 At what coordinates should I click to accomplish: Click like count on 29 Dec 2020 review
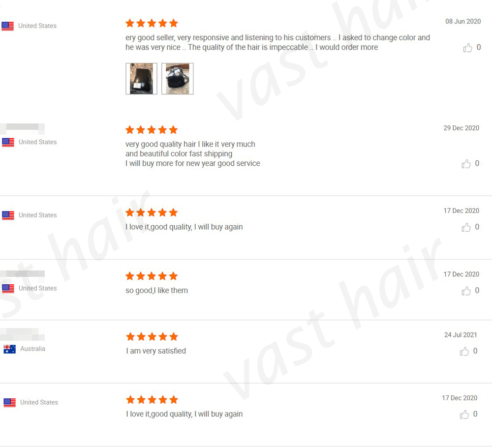[x=477, y=163]
